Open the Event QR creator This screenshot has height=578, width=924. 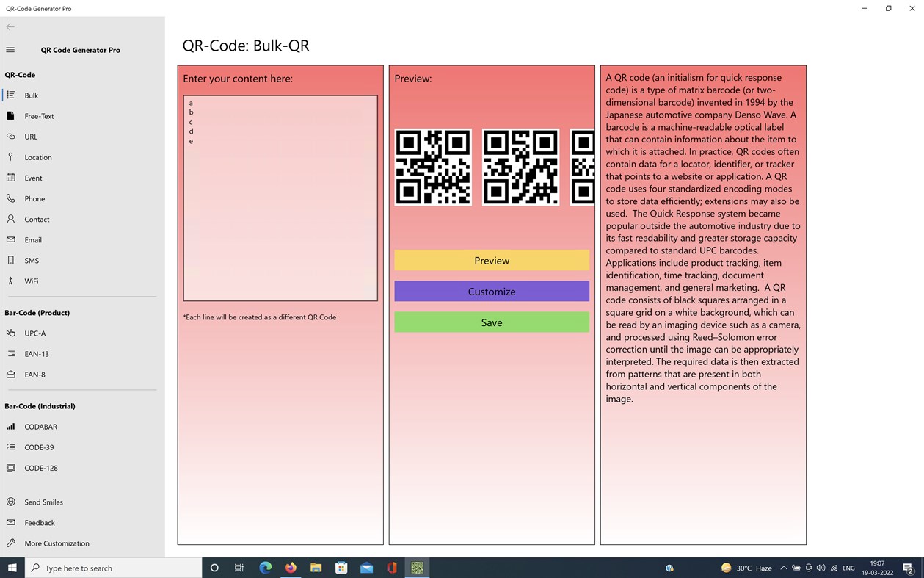pyautogui.click(x=32, y=177)
